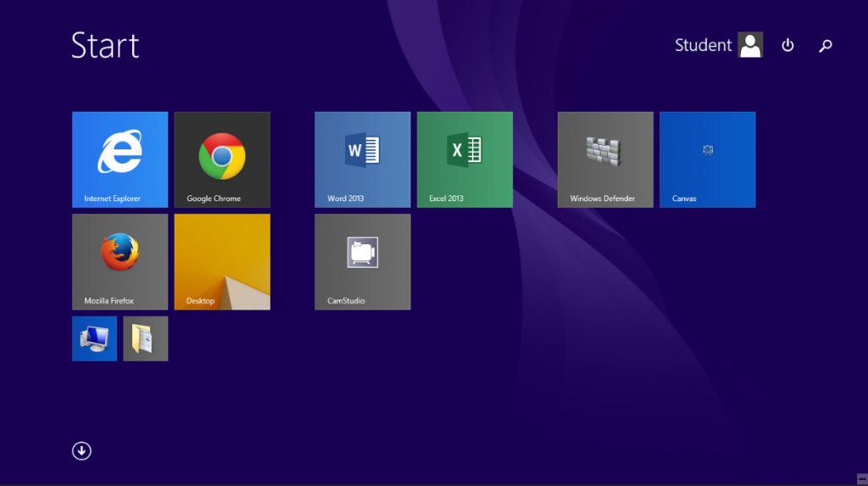
Task: Open the small documents folder tile
Action: [x=146, y=338]
